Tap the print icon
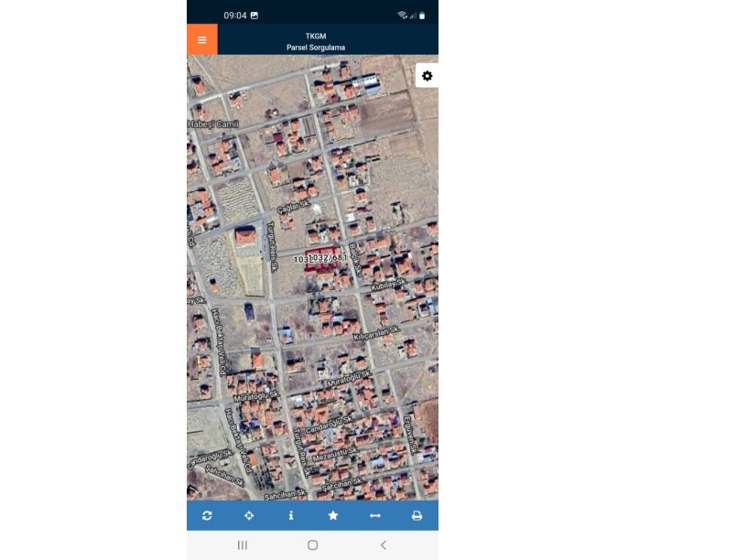Screen dimensions: 747x560 point(417,515)
